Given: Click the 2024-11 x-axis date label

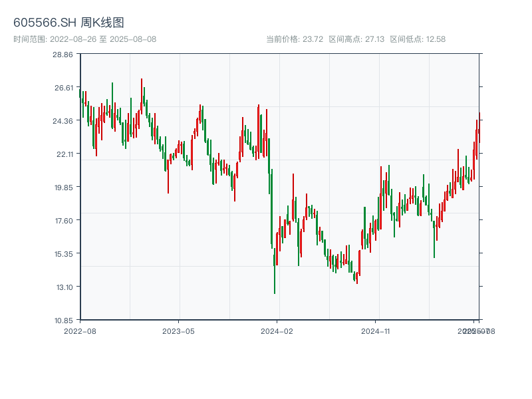Looking at the screenshot, I should pos(376,331).
